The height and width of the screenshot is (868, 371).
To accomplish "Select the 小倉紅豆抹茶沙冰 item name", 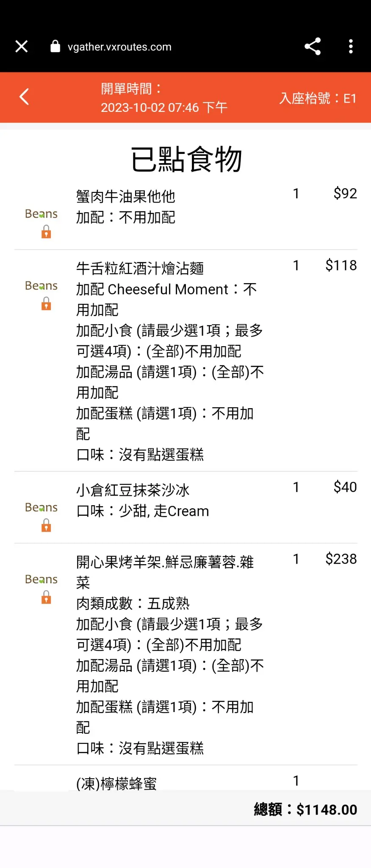I will (133, 490).
